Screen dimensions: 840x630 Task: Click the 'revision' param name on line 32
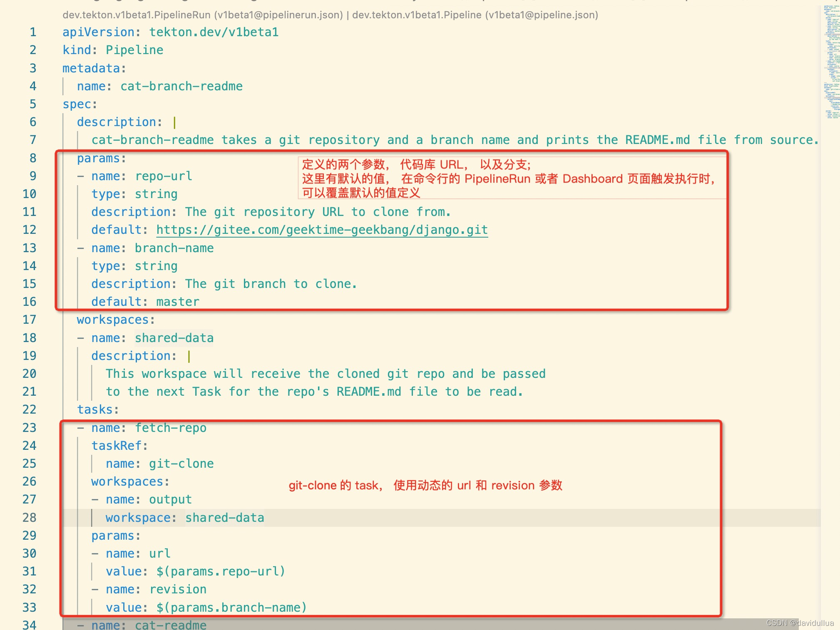[x=178, y=589]
